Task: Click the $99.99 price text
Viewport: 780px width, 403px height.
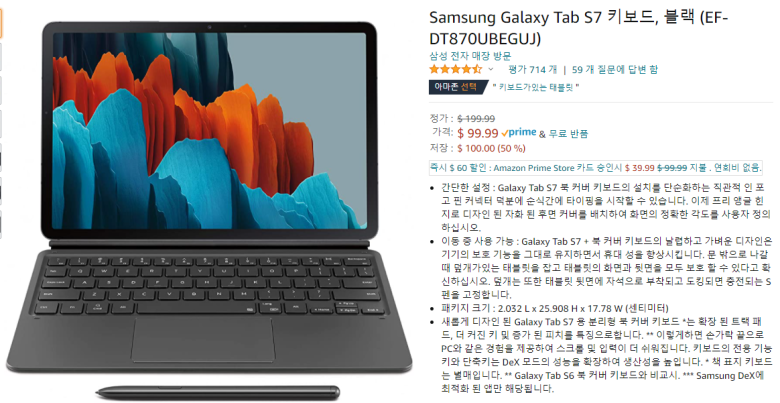Action: 478,133
